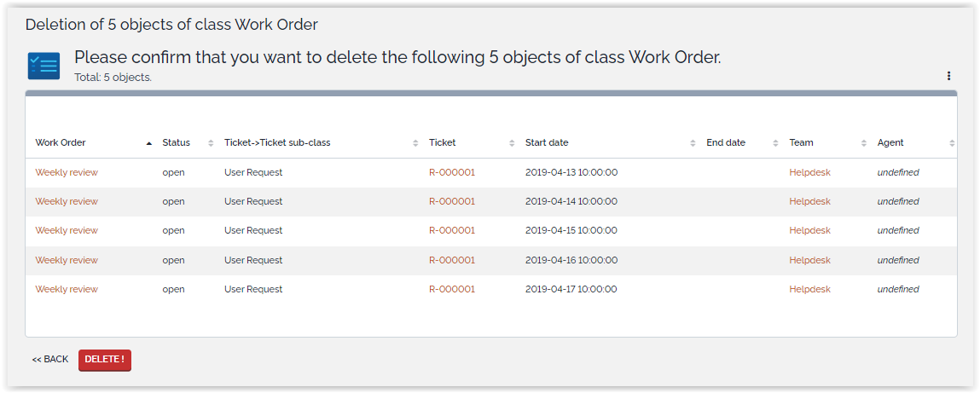Sort by Work Order column arrow

149,143
